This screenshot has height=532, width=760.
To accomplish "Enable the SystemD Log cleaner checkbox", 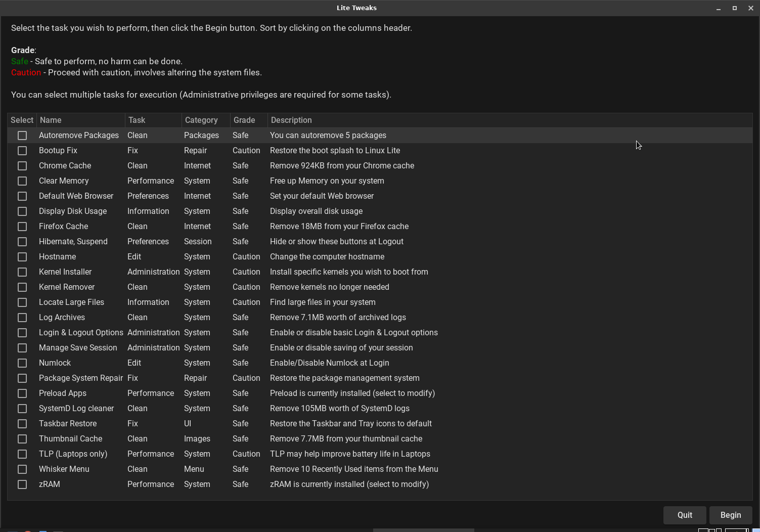I will click(x=22, y=409).
